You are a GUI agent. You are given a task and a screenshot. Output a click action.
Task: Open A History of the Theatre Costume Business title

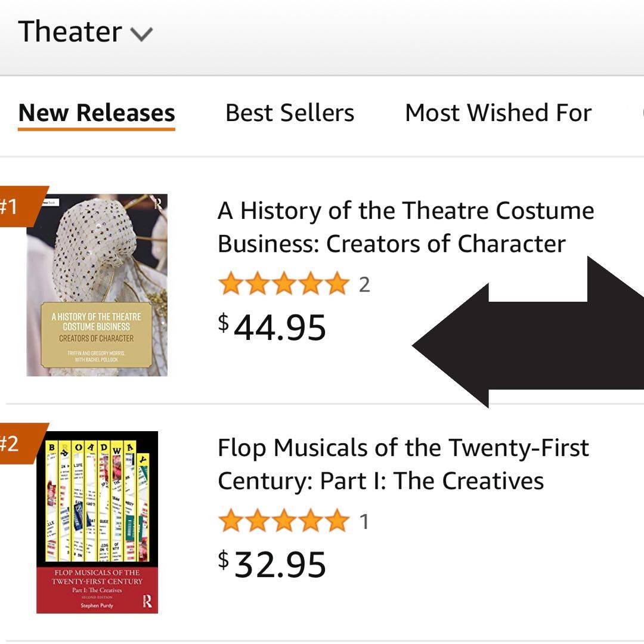point(405,227)
